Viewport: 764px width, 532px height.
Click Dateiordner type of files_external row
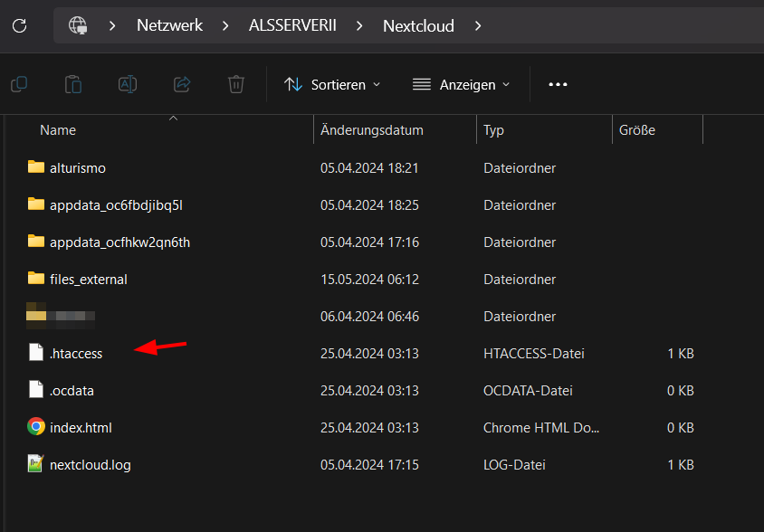[x=520, y=280]
